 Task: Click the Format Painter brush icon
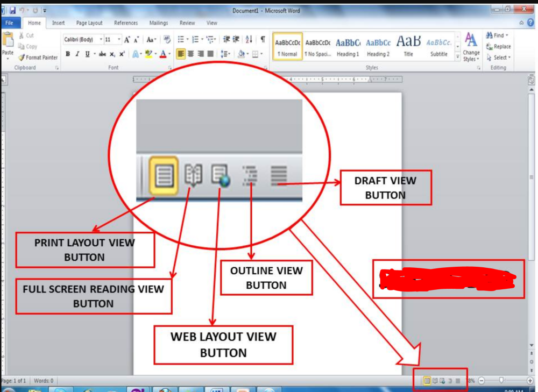coord(22,58)
